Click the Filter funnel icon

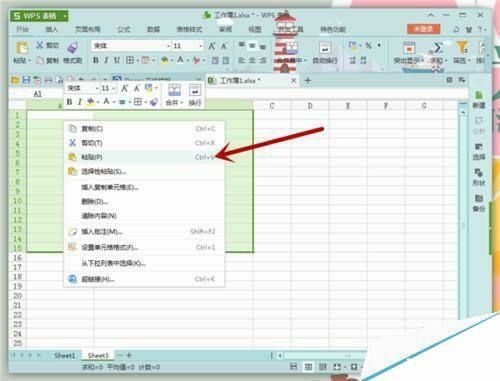pos(462,47)
